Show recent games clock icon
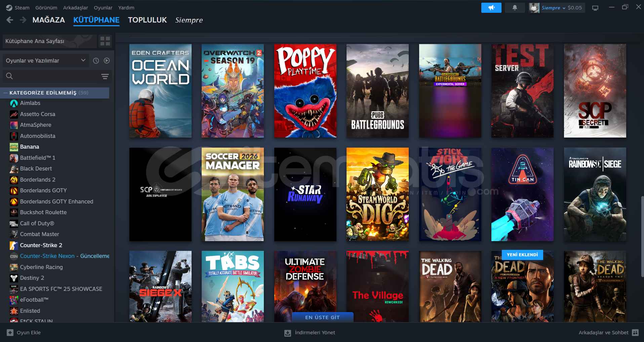Screen dimensions: 644x342 point(96,61)
